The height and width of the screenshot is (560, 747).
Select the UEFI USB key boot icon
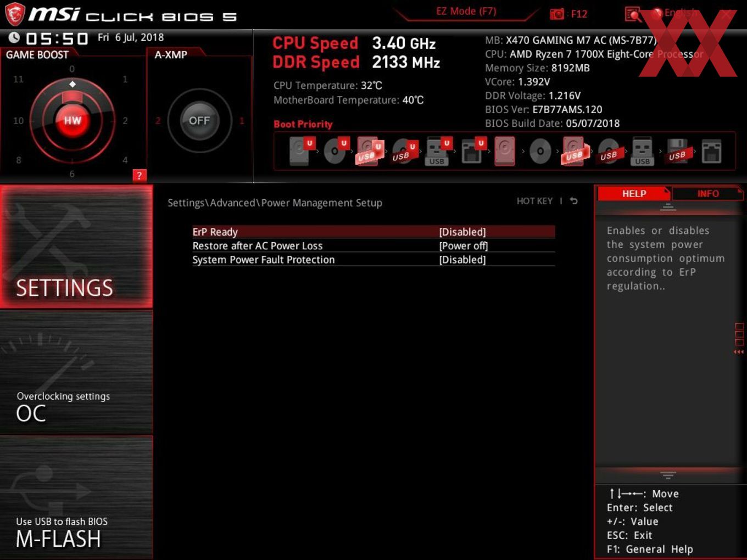click(x=438, y=151)
